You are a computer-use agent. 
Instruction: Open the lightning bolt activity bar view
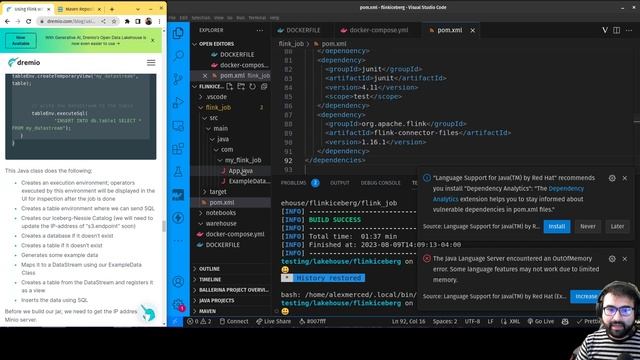tap(178, 218)
